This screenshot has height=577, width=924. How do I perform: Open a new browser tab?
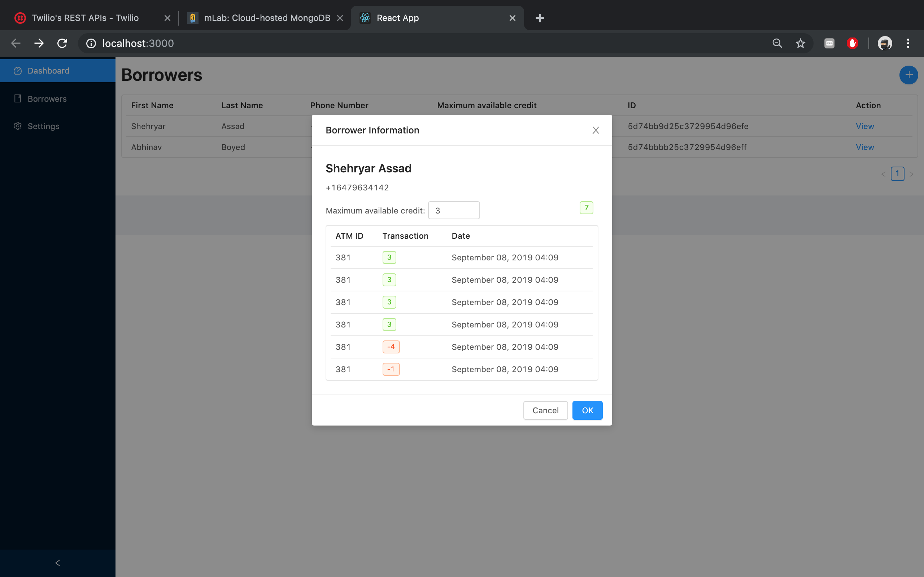pyautogui.click(x=540, y=18)
